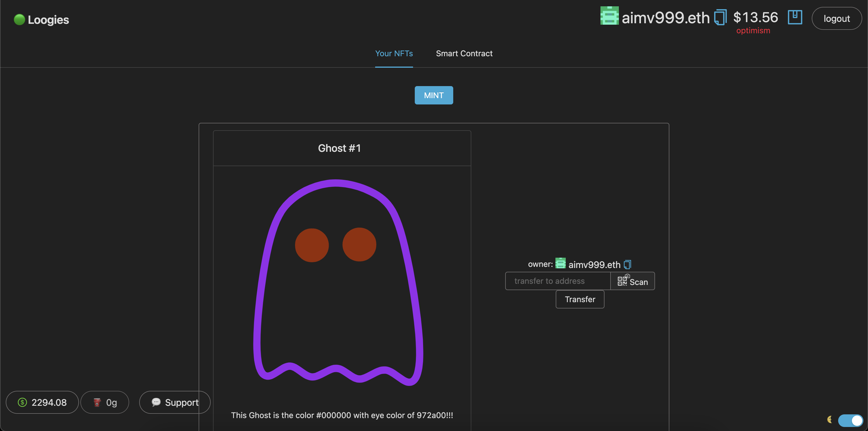The height and width of the screenshot is (431, 868).
Task: Click the QR code Scan icon
Action: tap(622, 280)
